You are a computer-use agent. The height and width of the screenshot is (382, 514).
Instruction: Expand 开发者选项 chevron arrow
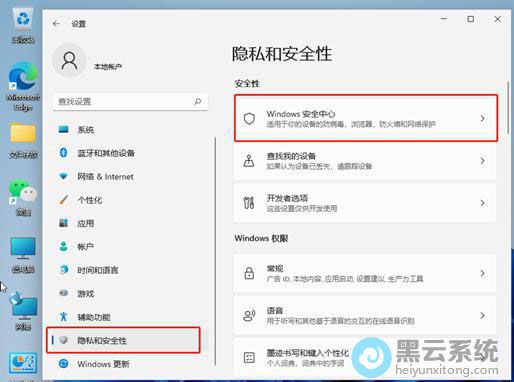click(482, 203)
